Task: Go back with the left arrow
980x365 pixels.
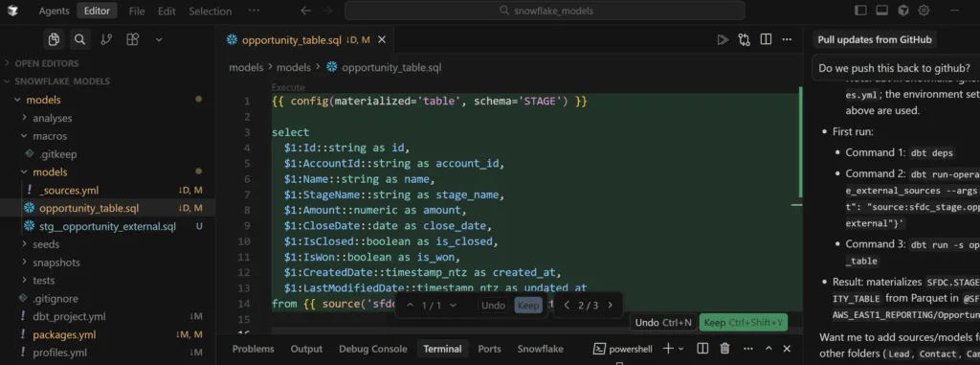Action: pos(305,11)
